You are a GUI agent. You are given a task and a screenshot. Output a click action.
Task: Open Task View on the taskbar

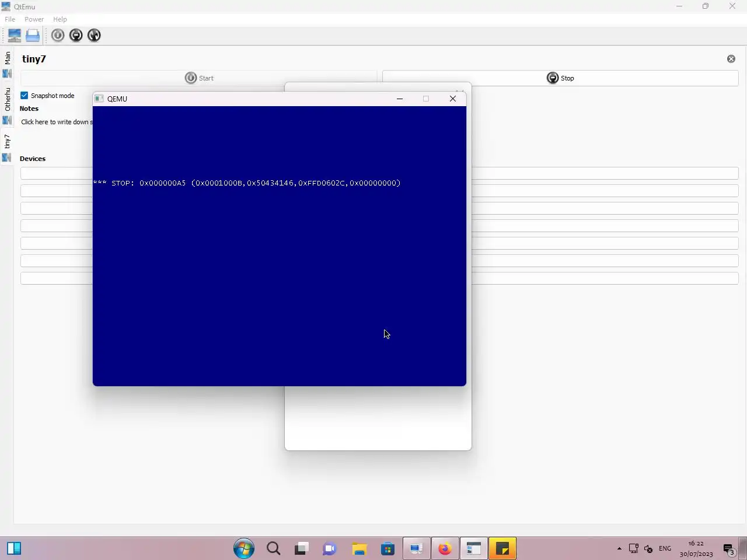(301, 548)
